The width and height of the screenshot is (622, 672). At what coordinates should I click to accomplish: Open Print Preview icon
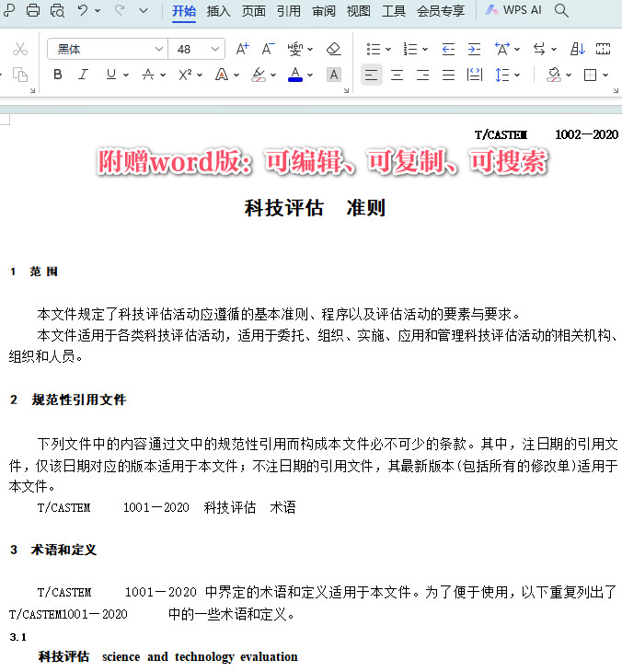[x=57, y=10]
